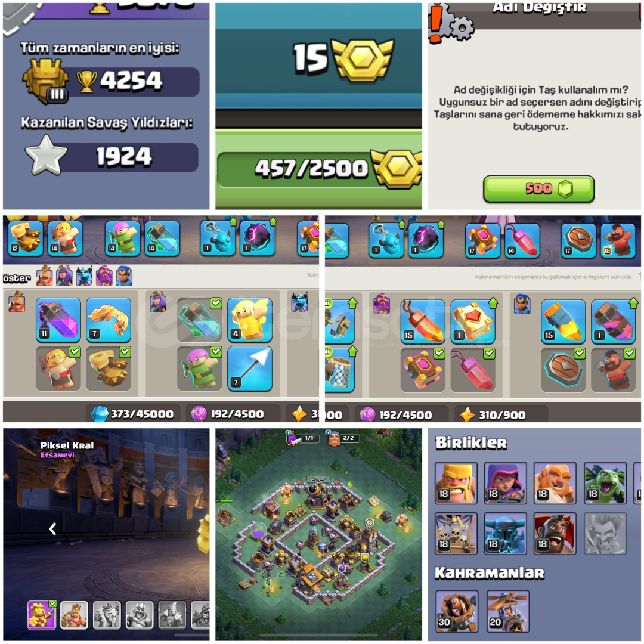The width and height of the screenshot is (644, 644).
Task: Open the Battle Copter hero level 20
Action: [507, 611]
